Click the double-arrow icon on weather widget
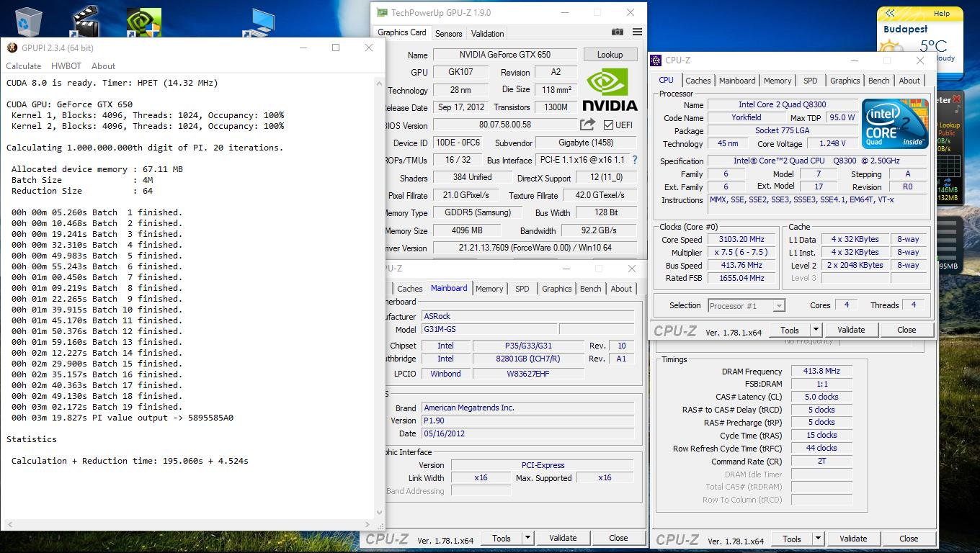Viewport: 980px width, 553px height. [890, 13]
